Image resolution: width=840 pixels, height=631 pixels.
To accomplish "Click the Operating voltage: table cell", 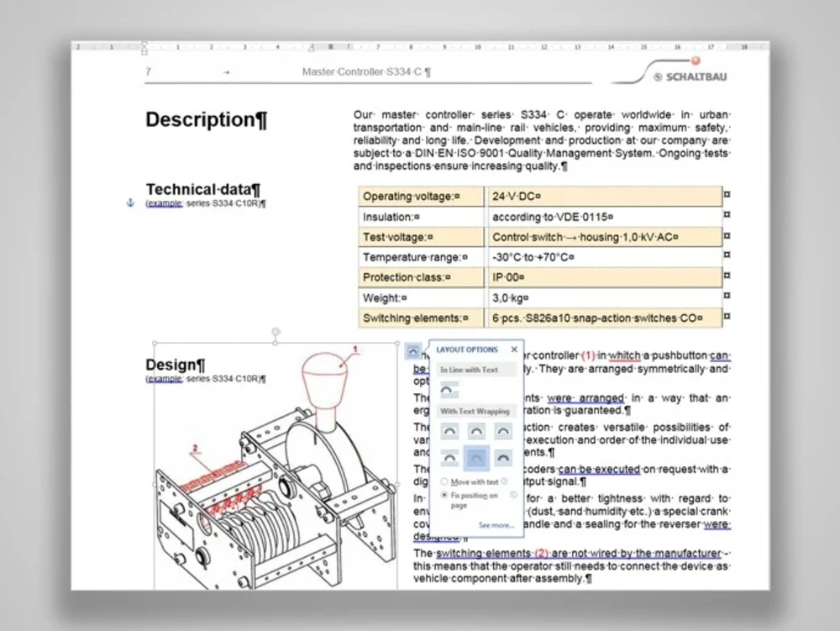I will tap(421, 196).
